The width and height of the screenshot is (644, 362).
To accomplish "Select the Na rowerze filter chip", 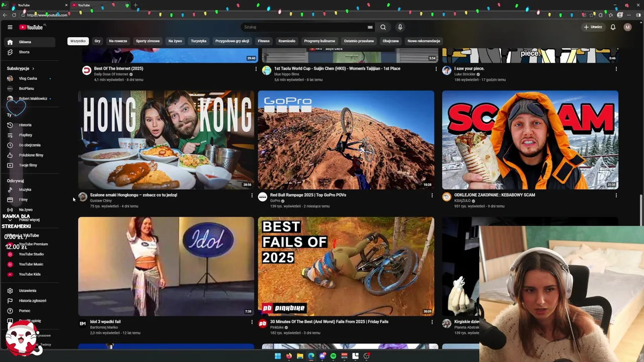I will point(118,41).
